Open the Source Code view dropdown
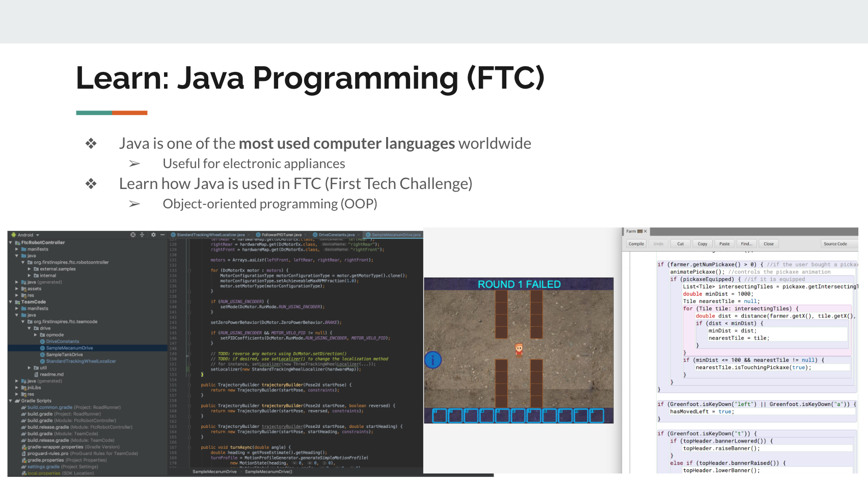Image resolution: width=868 pixels, height=485 pixels. 838,244
